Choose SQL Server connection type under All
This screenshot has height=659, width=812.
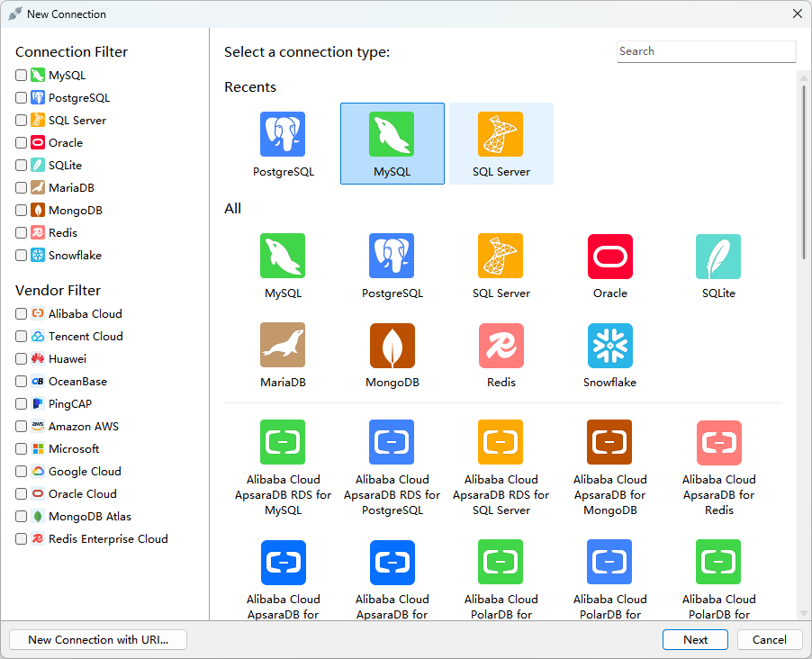tap(501, 256)
